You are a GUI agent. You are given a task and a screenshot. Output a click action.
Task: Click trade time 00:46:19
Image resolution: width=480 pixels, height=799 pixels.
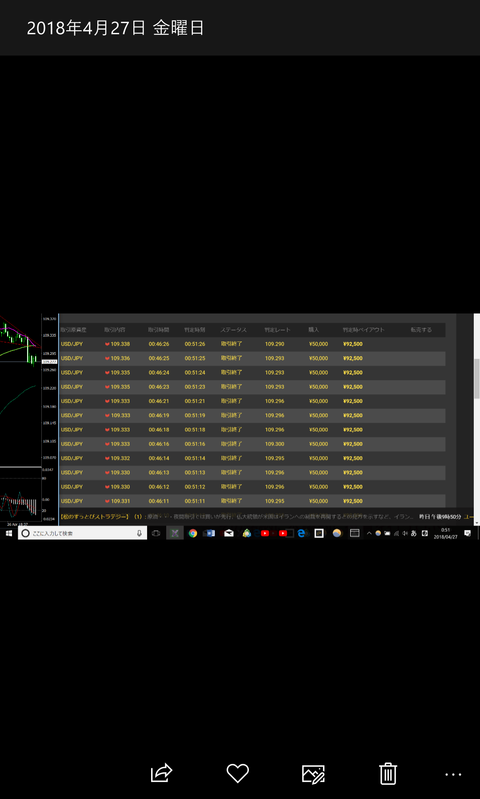[x=159, y=415]
